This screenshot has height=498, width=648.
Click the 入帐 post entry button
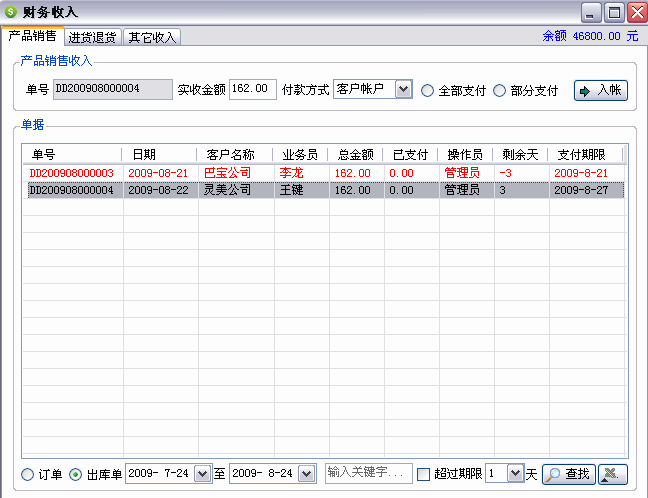[x=600, y=90]
